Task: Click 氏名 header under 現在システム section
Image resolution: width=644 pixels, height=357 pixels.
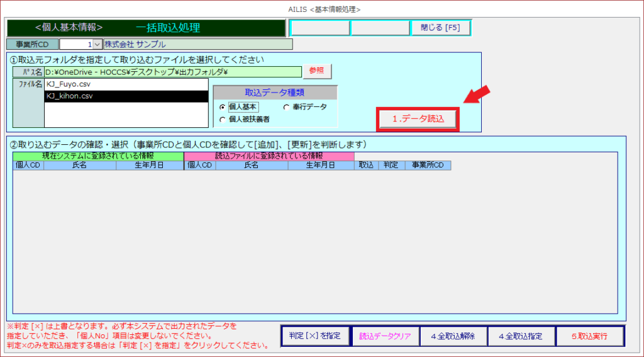Action: coord(79,165)
